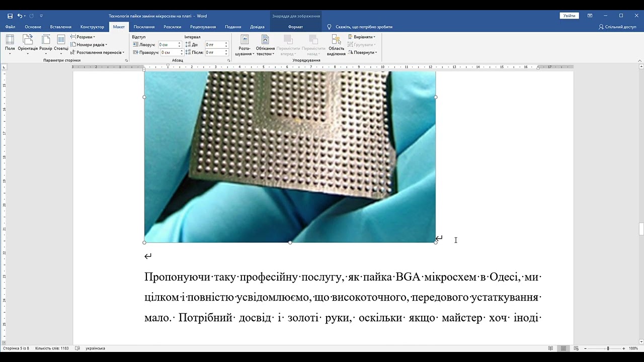
Task: Click the Після spacing after field
Action: point(214,52)
